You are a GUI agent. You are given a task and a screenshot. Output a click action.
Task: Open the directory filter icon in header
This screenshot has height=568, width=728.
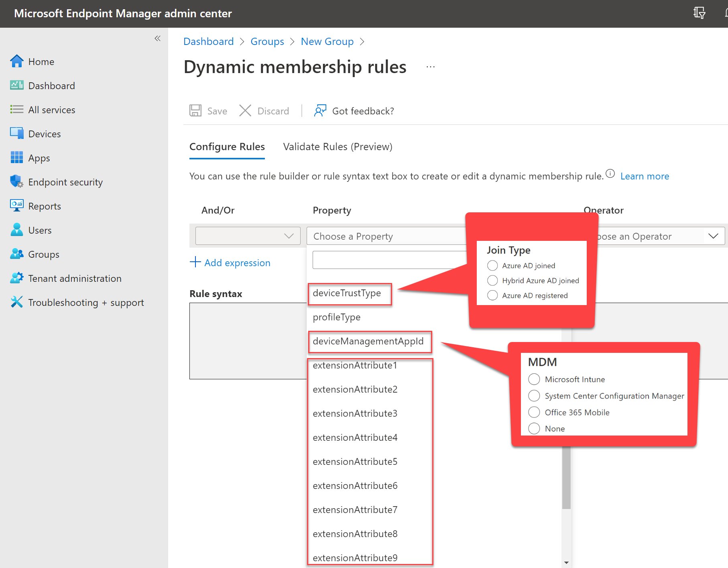pyautogui.click(x=700, y=13)
